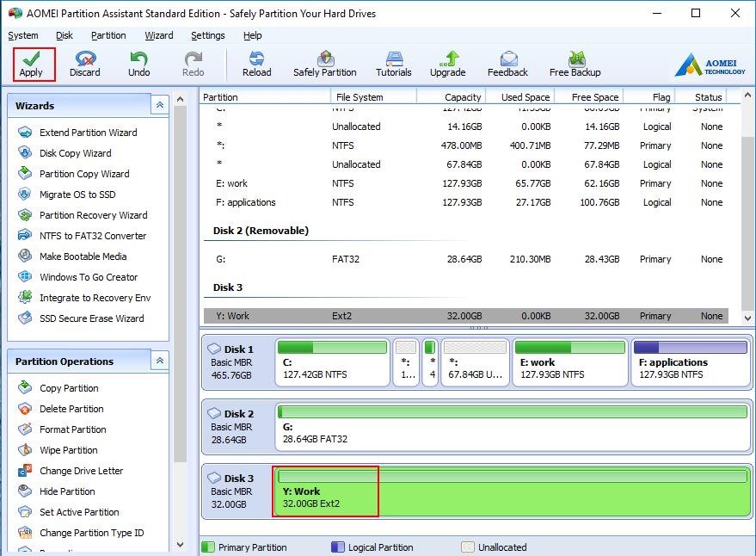
Task: Select G: partition block on Disk 2
Action: (513, 428)
